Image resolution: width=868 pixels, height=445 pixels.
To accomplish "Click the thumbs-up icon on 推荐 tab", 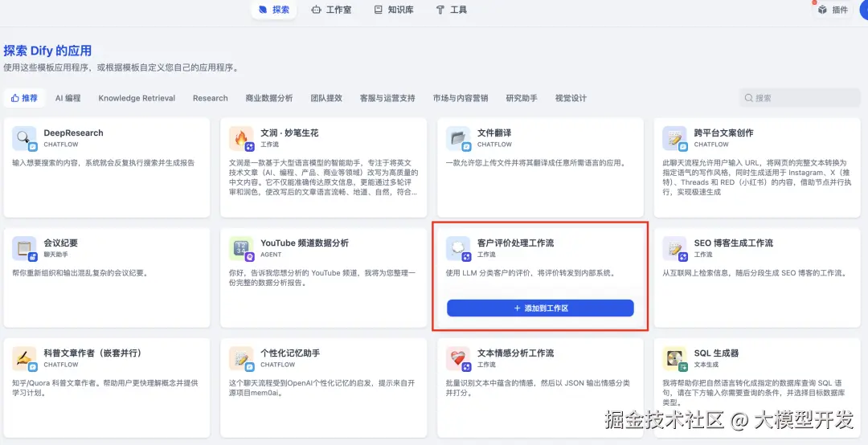I will coord(15,98).
